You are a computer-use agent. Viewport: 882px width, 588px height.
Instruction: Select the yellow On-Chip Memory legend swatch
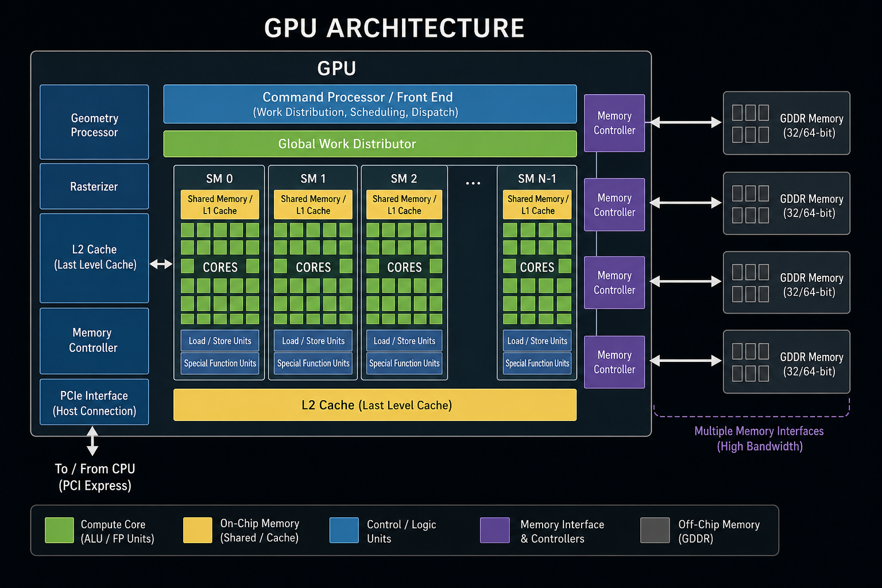click(x=198, y=530)
